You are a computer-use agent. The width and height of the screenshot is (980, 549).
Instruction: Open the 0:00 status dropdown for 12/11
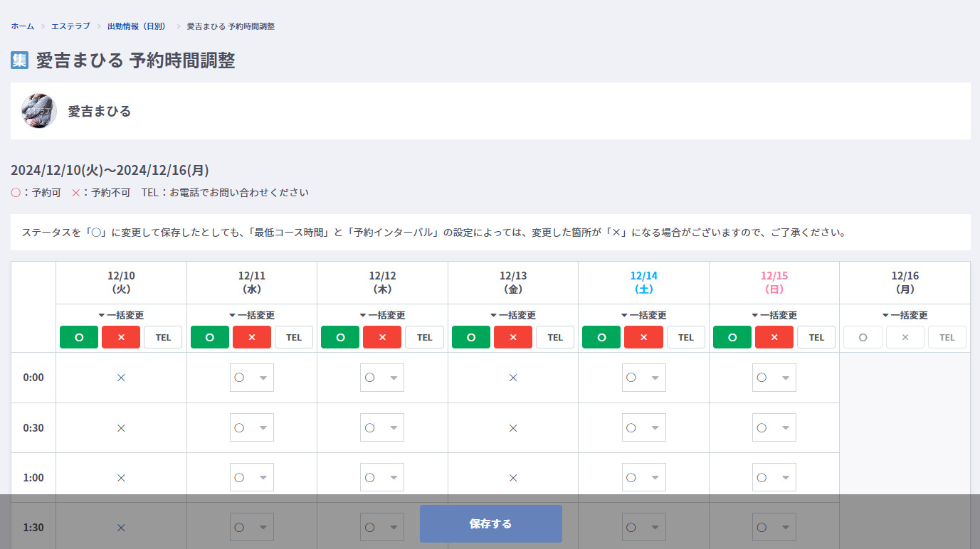tap(251, 378)
